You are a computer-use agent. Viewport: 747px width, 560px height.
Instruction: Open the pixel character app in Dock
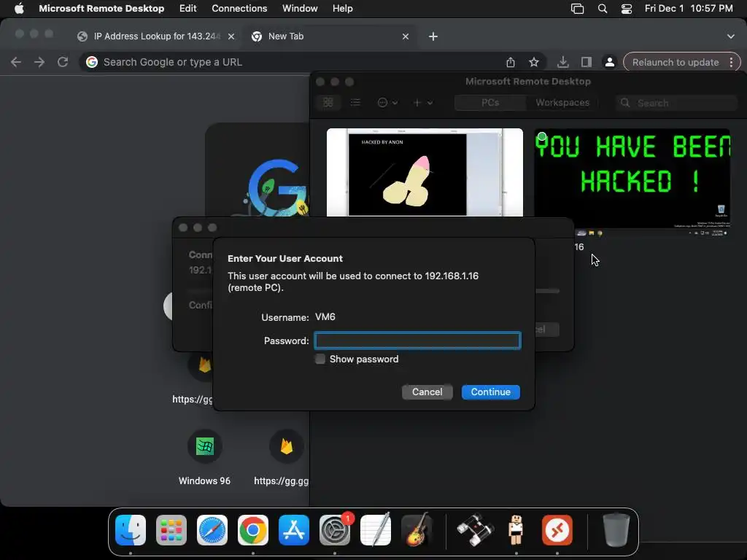point(516,530)
